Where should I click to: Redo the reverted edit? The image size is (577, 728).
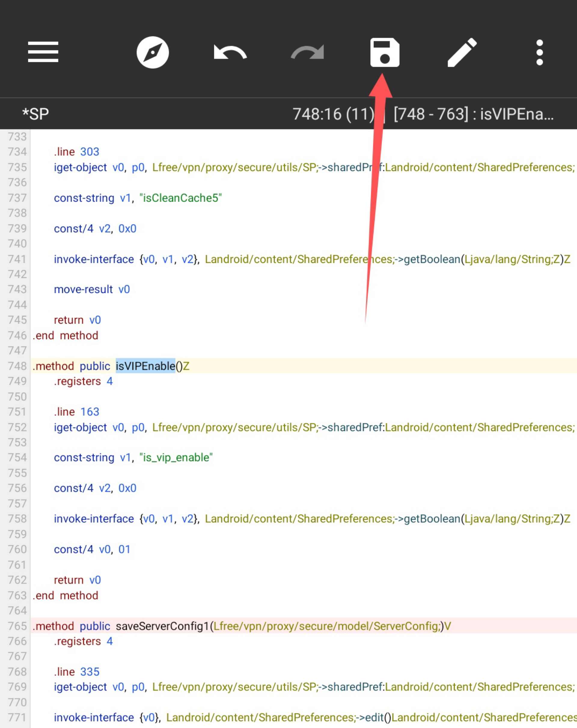pyautogui.click(x=307, y=52)
